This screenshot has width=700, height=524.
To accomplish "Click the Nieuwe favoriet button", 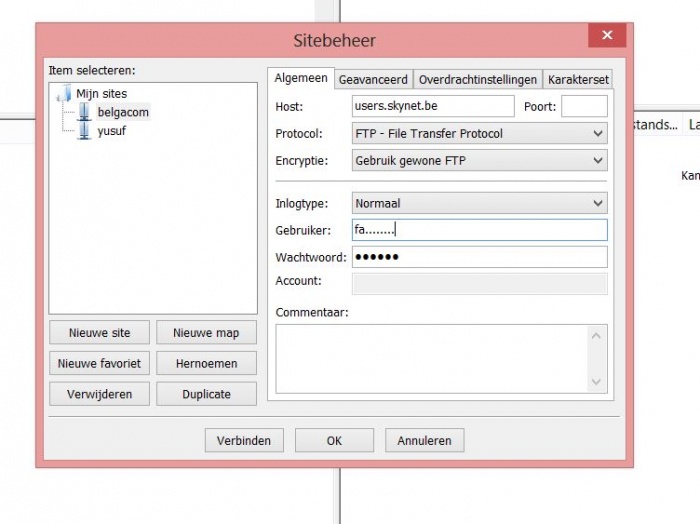I will (100, 363).
